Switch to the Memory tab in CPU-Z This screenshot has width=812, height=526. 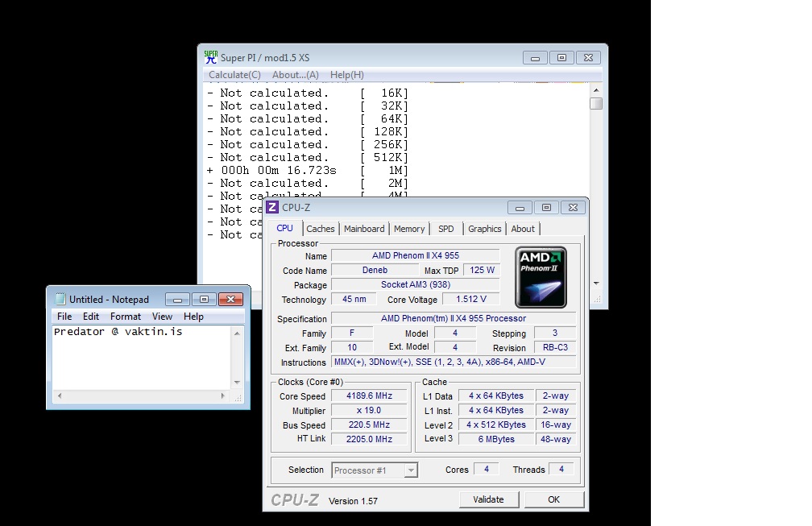click(x=409, y=229)
